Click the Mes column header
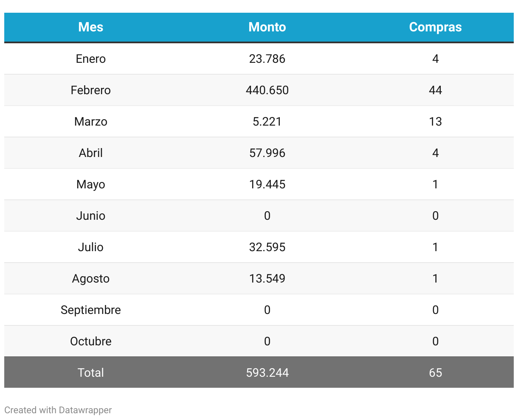This screenshot has height=420, width=518. (90, 27)
